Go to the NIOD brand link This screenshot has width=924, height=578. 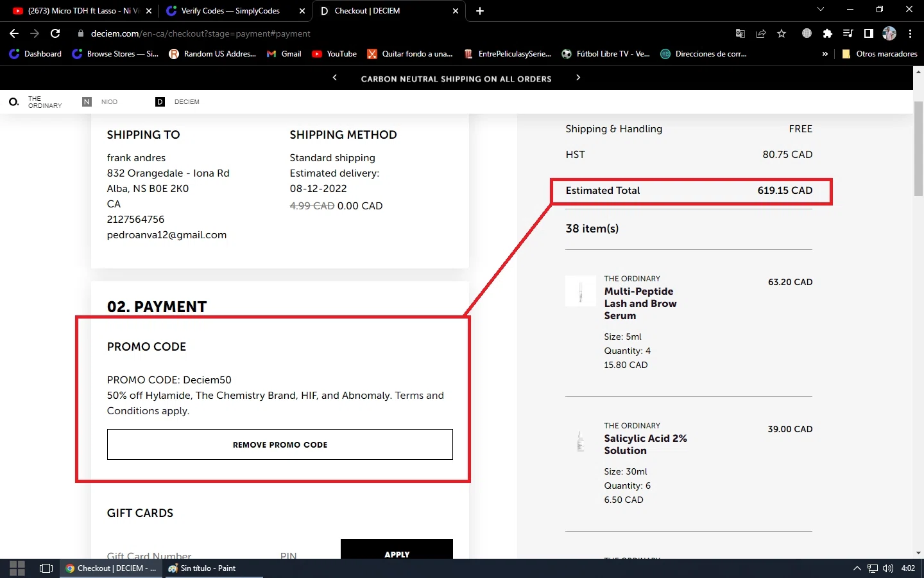(100, 101)
